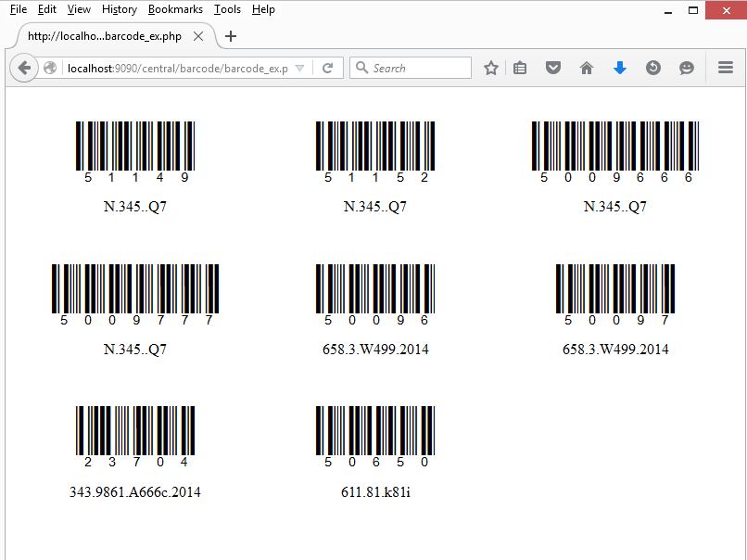Close the barcode_ex.php tab
This screenshot has width=747, height=560.
(198, 36)
